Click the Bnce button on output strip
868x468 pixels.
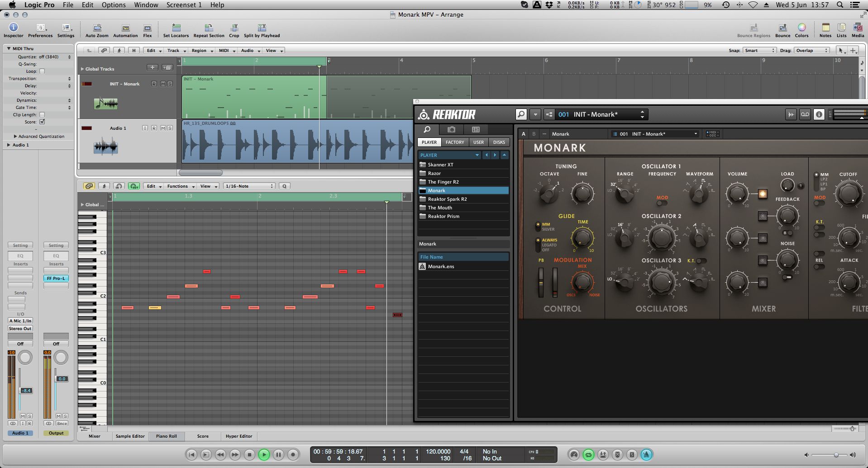(62, 424)
